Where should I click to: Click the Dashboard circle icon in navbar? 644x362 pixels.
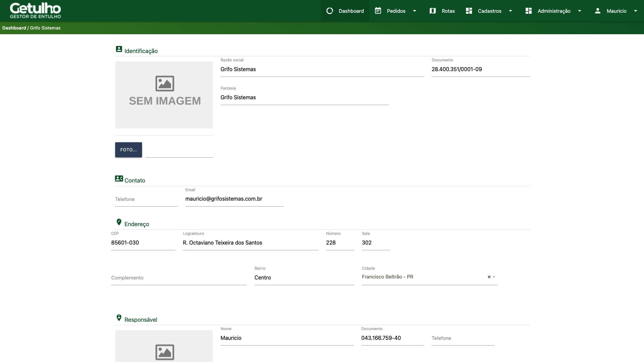[x=330, y=11]
